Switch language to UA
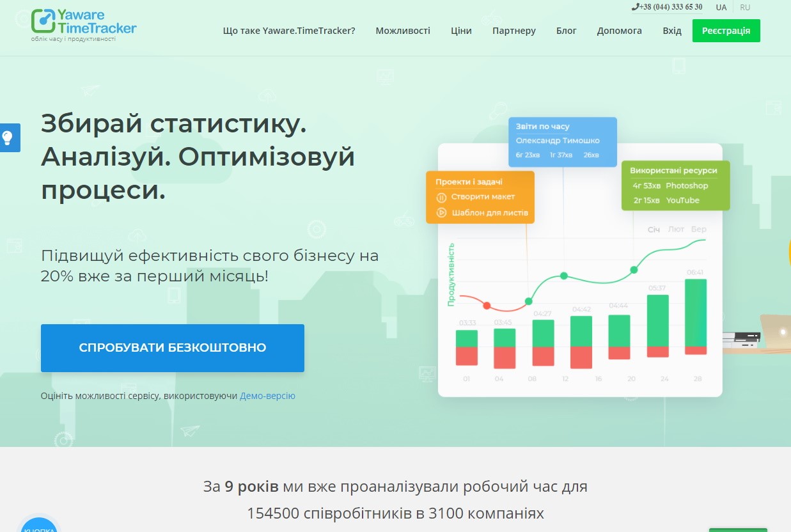The height and width of the screenshot is (532, 791). (x=721, y=8)
